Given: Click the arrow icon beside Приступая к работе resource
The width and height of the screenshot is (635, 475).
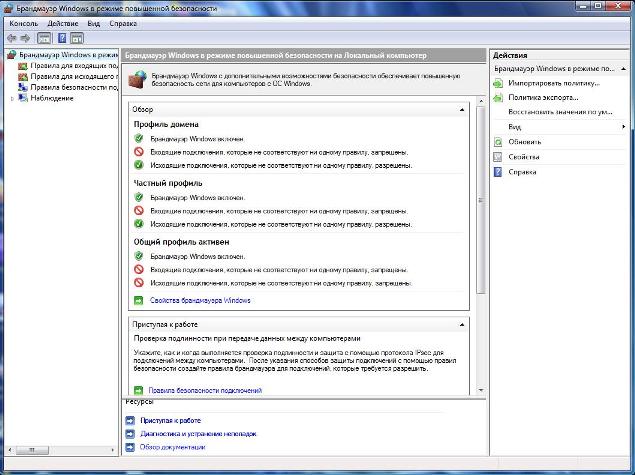Looking at the screenshot, I should [x=130, y=421].
